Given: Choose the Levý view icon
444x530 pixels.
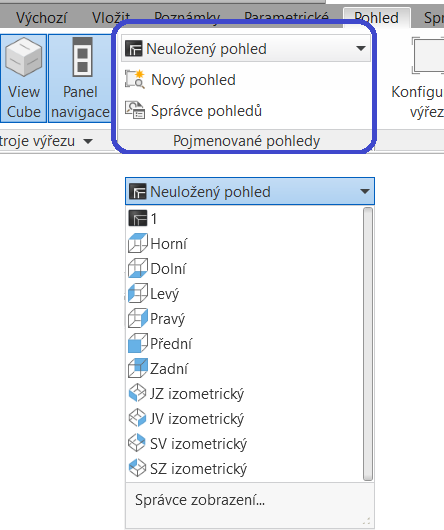Looking at the screenshot, I should coord(138,293).
